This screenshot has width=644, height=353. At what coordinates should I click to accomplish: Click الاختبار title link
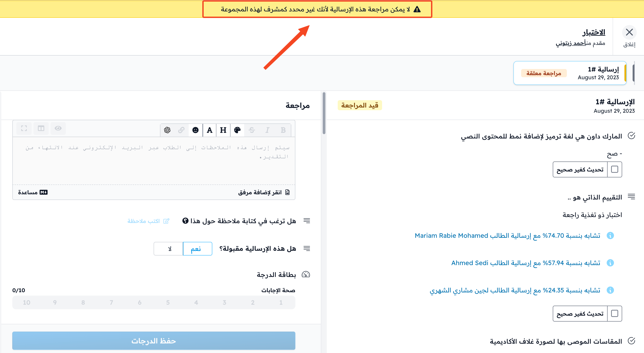pyautogui.click(x=593, y=32)
